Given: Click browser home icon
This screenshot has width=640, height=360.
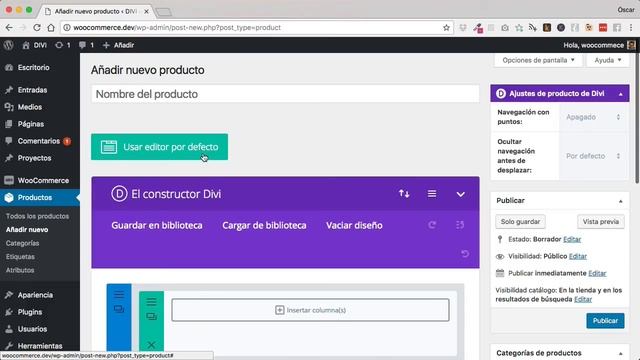Looking at the screenshot, I should point(51,28).
